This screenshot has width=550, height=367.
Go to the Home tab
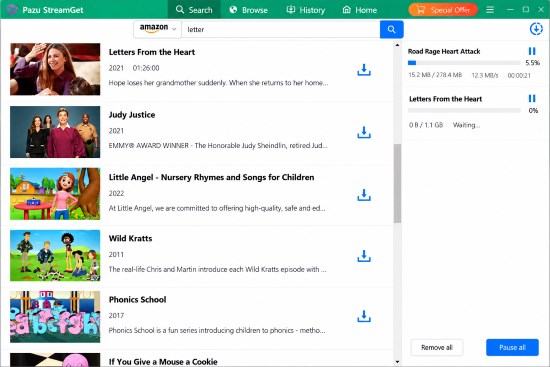(x=360, y=10)
